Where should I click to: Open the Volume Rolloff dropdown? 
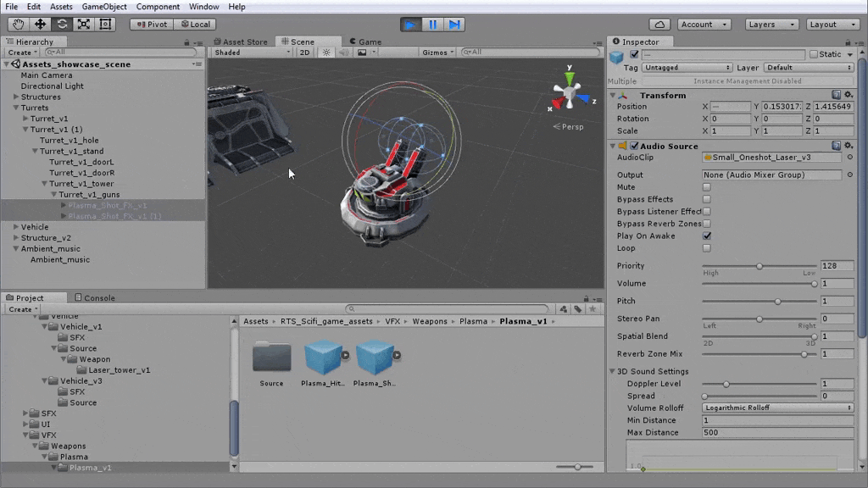(x=777, y=408)
